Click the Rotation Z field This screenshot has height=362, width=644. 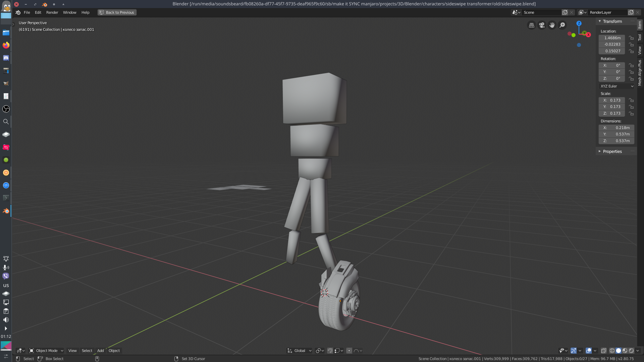pos(612,78)
